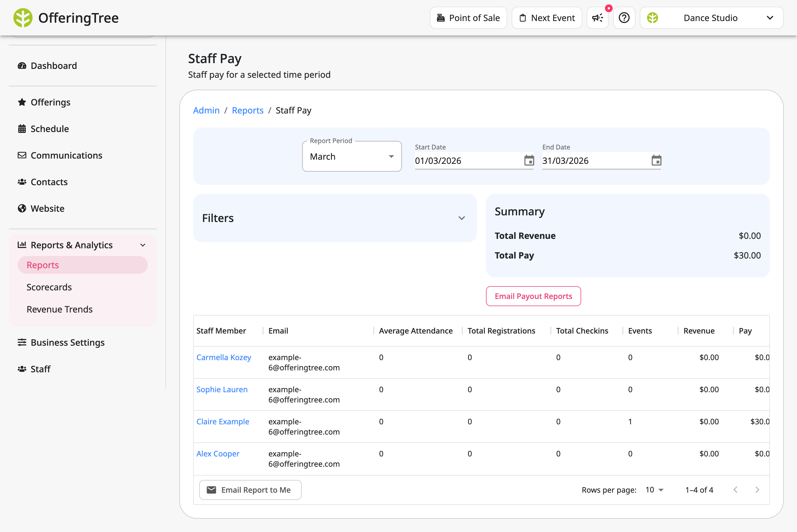Open Claire Example staff link
The height and width of the screenshot is (532, 797).
[x=223, y=421]
